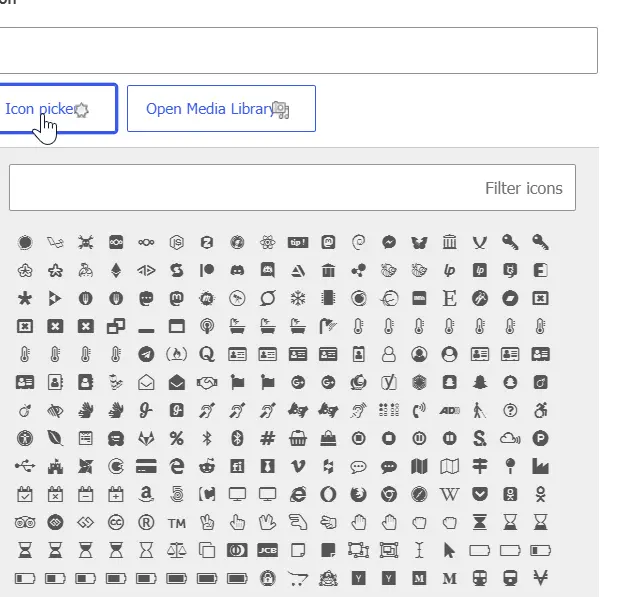This screenshot has height=597, width=619.
Task: Choose the share nodes icon
Action: [358, 270]
